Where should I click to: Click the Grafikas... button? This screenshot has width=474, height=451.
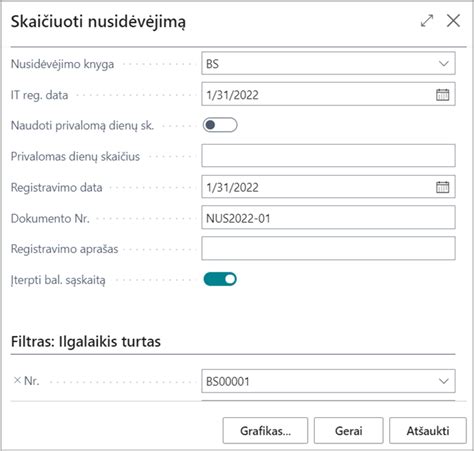[x=265, y=431]
